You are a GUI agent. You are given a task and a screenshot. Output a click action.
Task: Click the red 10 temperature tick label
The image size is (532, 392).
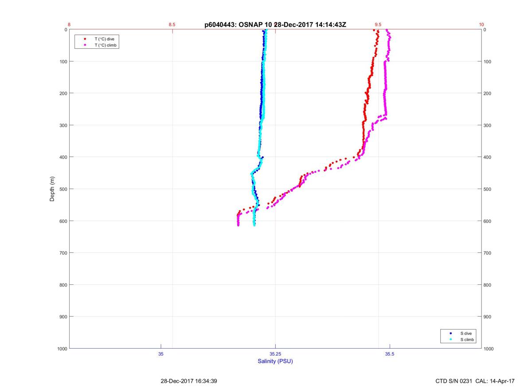(x=481, y=25)
